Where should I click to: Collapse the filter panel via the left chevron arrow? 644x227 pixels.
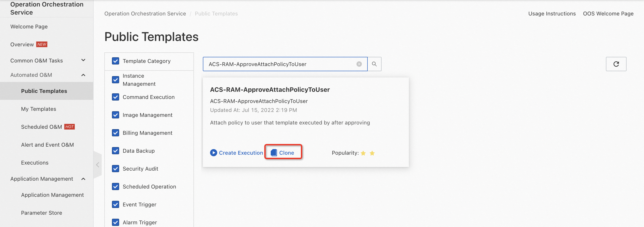[x=97, y=165]
